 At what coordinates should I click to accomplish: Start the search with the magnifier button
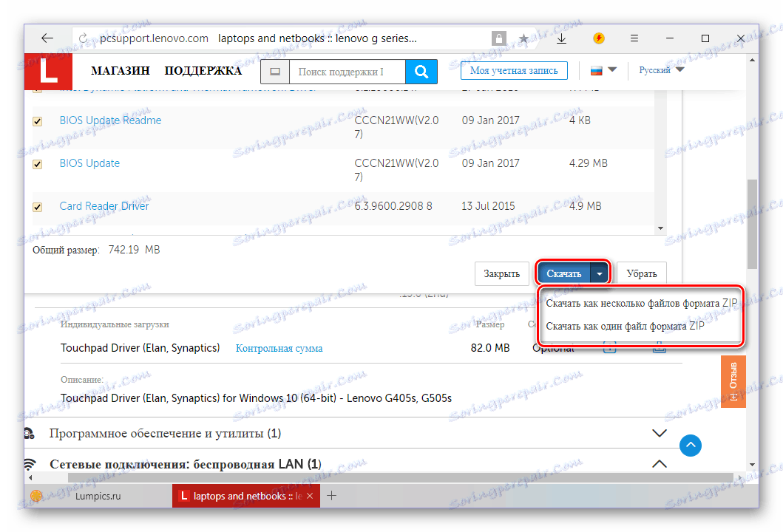[x=421, y=72]
